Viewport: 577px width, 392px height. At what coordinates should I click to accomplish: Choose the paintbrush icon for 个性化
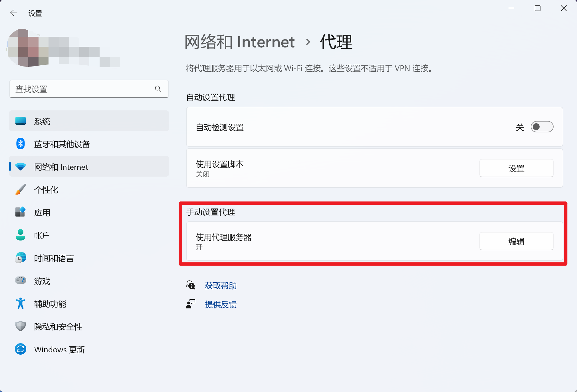[21, 189]
